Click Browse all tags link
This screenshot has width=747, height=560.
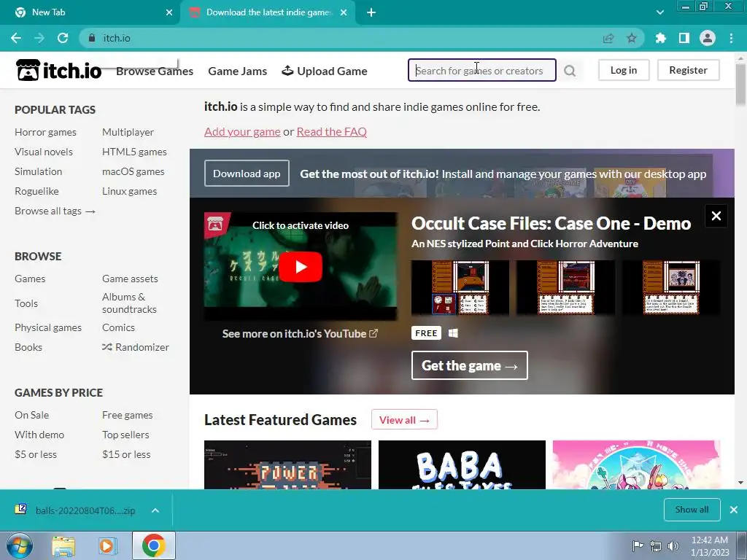[x=55, y=211]
